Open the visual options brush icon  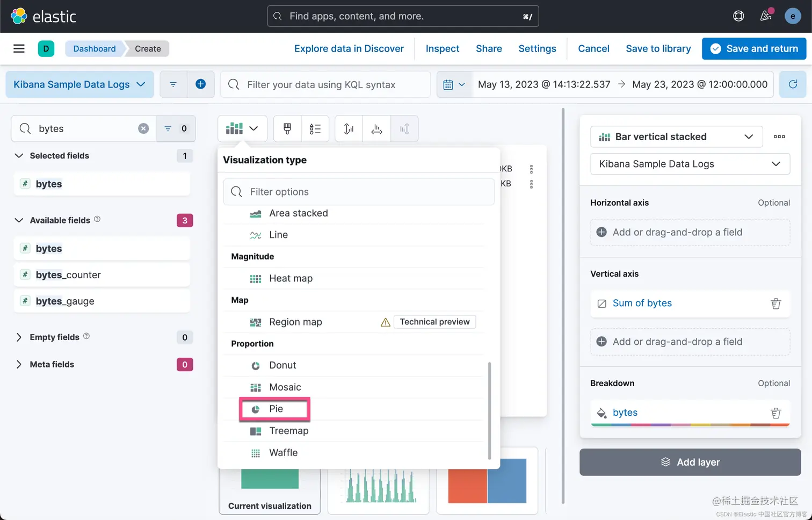pos(287,129)
